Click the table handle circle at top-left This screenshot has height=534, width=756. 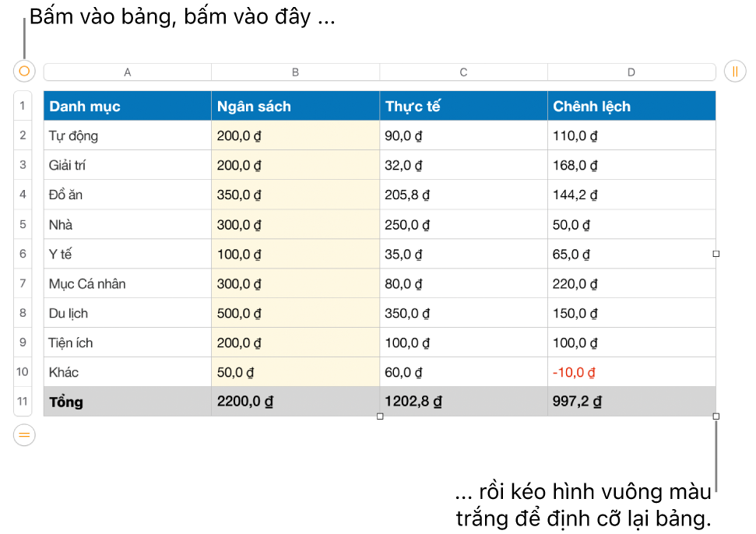(24, 72)
